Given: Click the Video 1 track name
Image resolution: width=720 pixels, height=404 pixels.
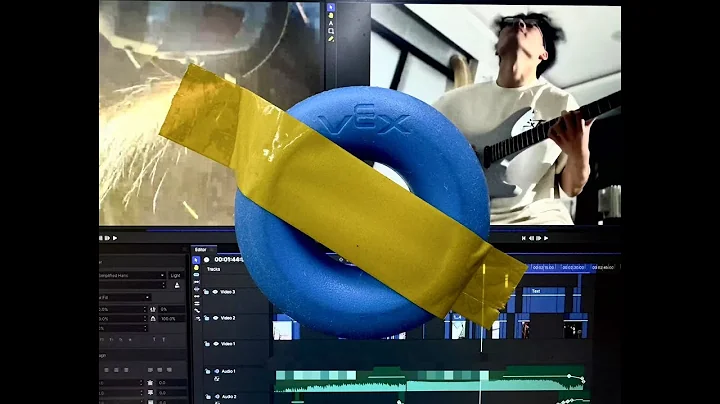Looking at the screenshot, I should 228,344.
